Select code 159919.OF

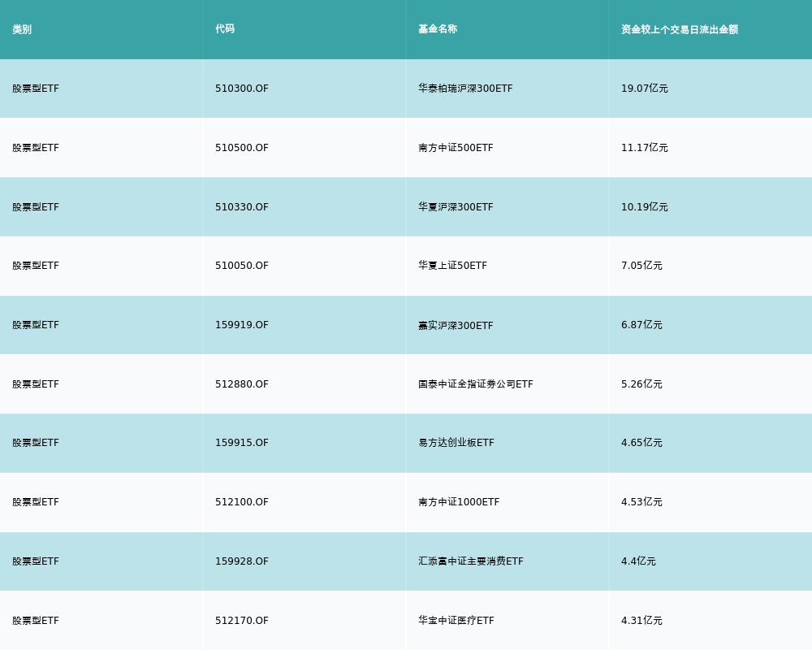pos(242,325)
